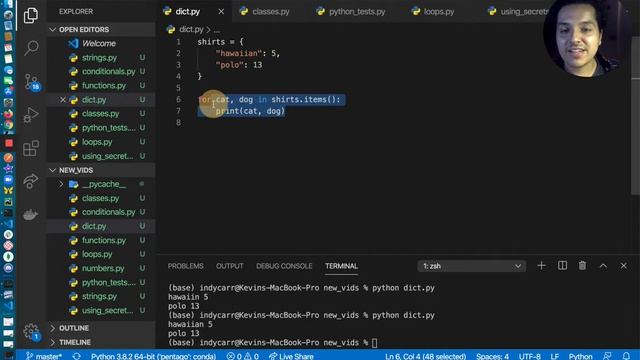The image size is (640, 360).
Task: Open Finder from the macOS dock
Action: coord(8,5)
